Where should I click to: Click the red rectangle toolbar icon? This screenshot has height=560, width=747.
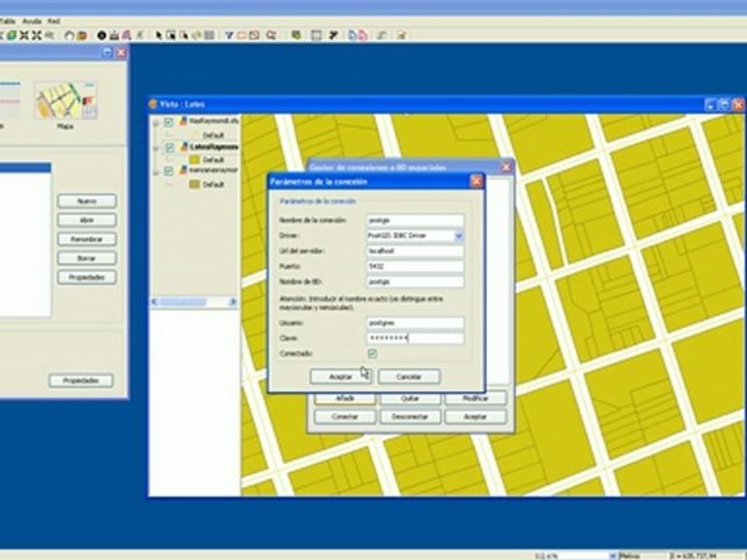(x=241, y=35)
